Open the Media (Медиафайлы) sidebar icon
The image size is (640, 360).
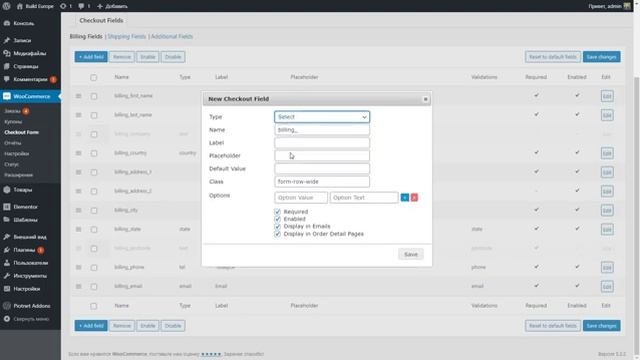pos(7,53)
